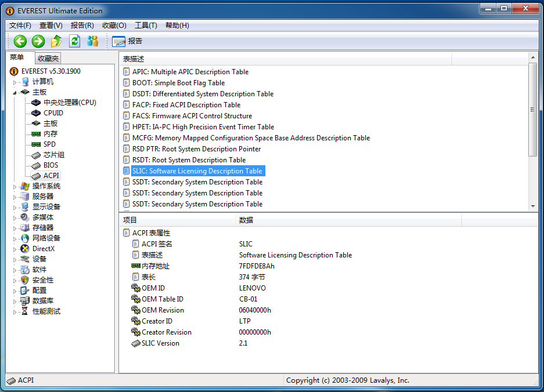544x392 pixels.
Task: Expand the 存储器 tree node arrow
Action: 15,228
